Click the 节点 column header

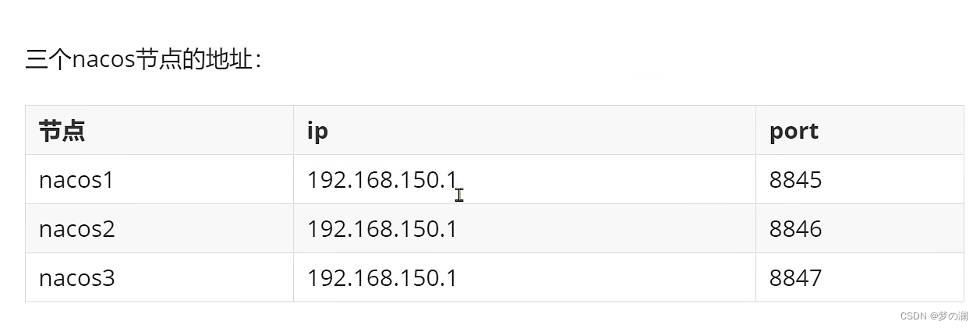pyautogui.click(x=159, y=131)
